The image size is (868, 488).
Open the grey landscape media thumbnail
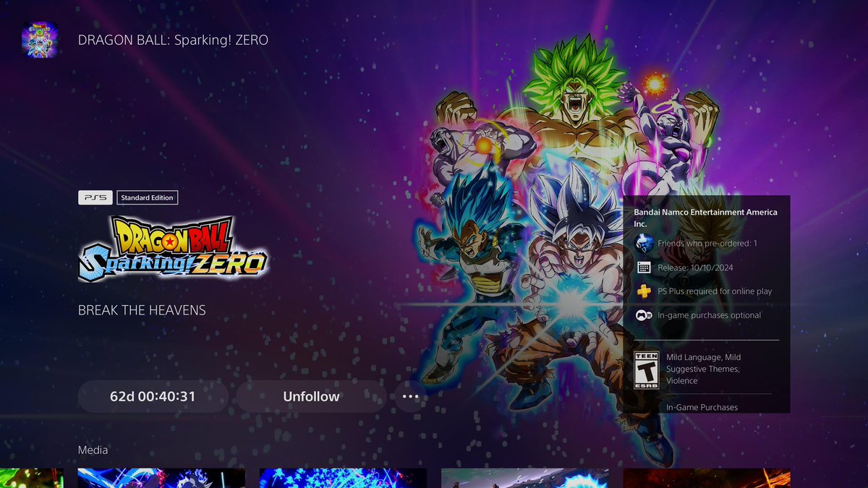point(524,478)
